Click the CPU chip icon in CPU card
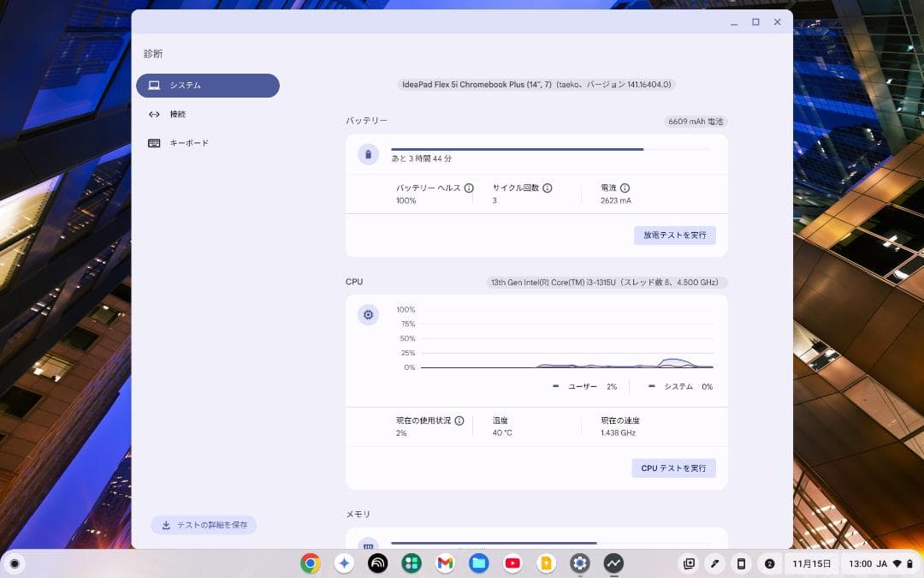Image resolution: width=924 pixels, height=578 pixels. click(x=368, y=315)
